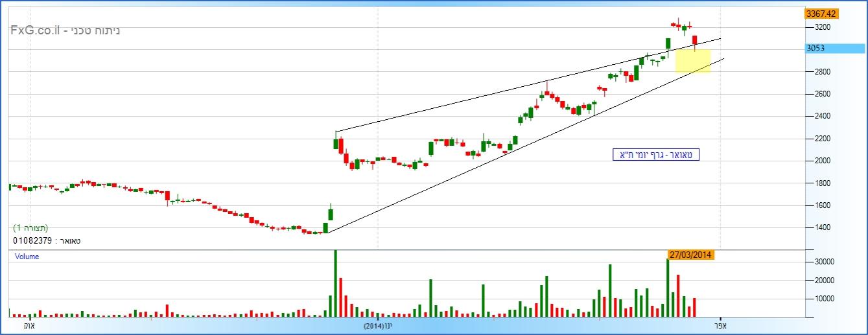Viewport: 868px width, 335px height.
Task: Click the אפר month label on time axis
Action: [720, 325]
